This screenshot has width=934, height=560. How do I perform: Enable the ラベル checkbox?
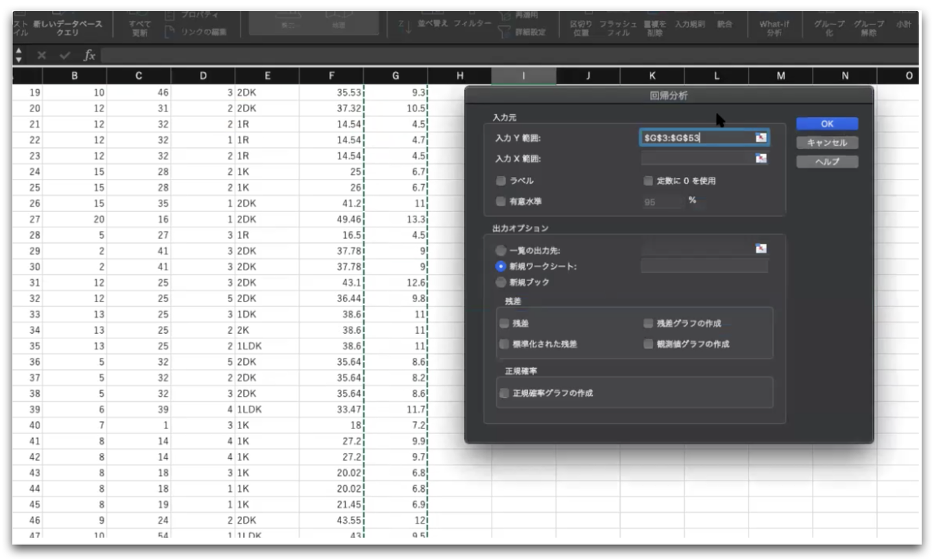click(x=501, y=181)
